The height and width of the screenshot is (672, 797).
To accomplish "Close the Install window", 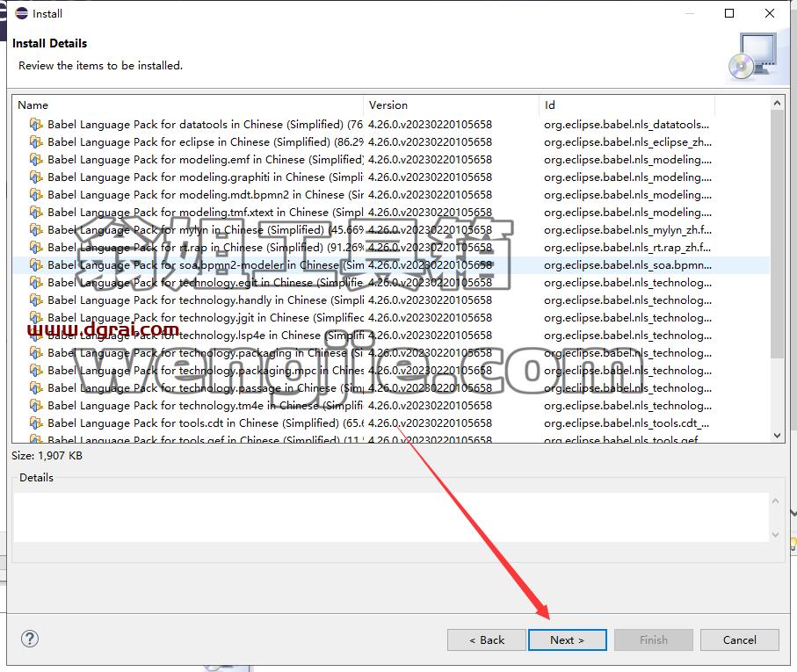I will coord(770,14).
